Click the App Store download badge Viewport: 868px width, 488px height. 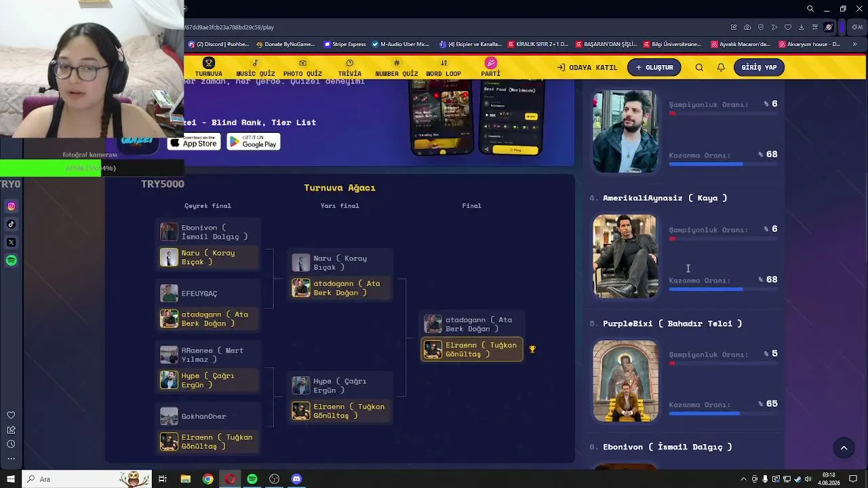194,142
